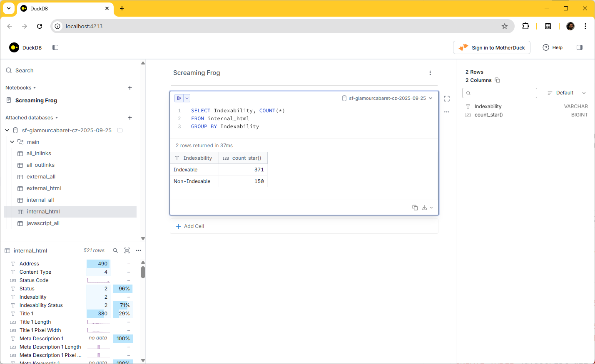Click the Add Cell button

pyautogui.click(x=190, y=226)
